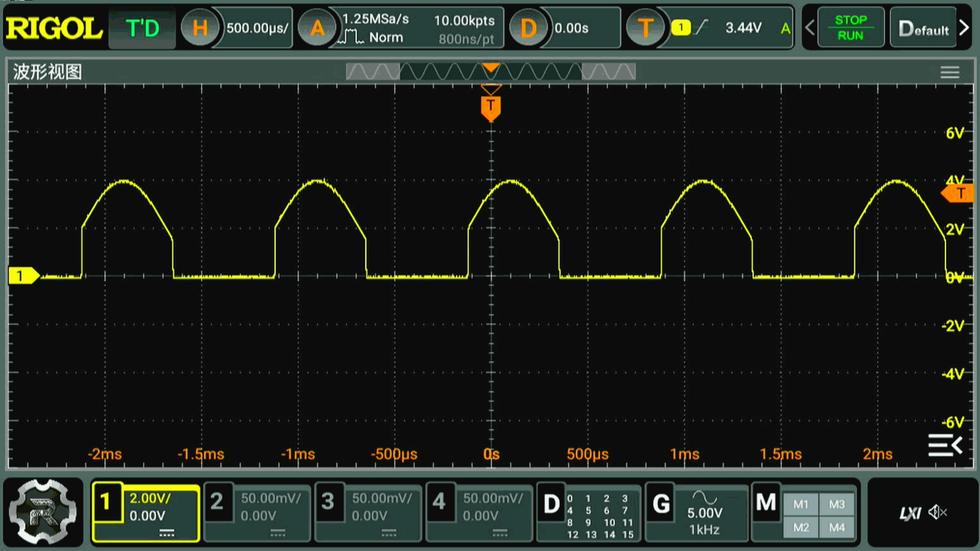
Task: Tap the generator sine wave shape icon
Action: (704, 497)
